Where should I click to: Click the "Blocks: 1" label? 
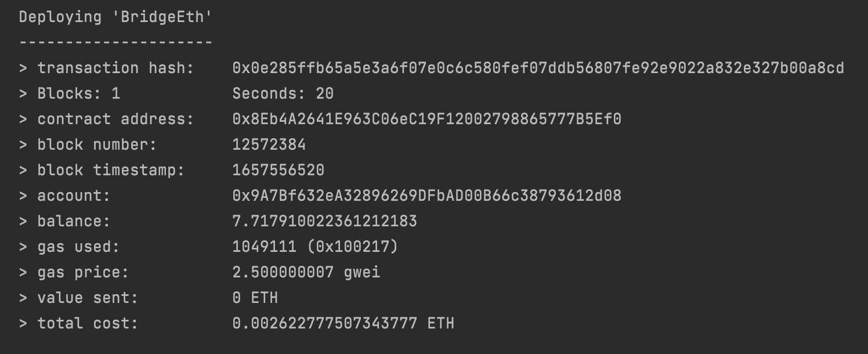point(79,93)
